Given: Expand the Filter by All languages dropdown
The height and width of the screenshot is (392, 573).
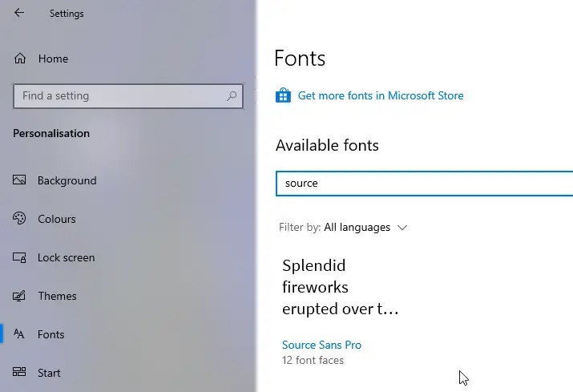Looking at the screenshot, I should 343,228.
